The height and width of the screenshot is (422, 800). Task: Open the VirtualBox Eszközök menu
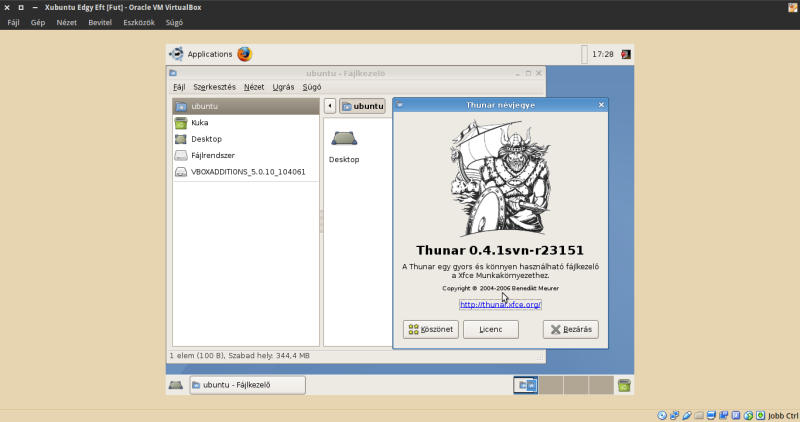tap(138, 22)
